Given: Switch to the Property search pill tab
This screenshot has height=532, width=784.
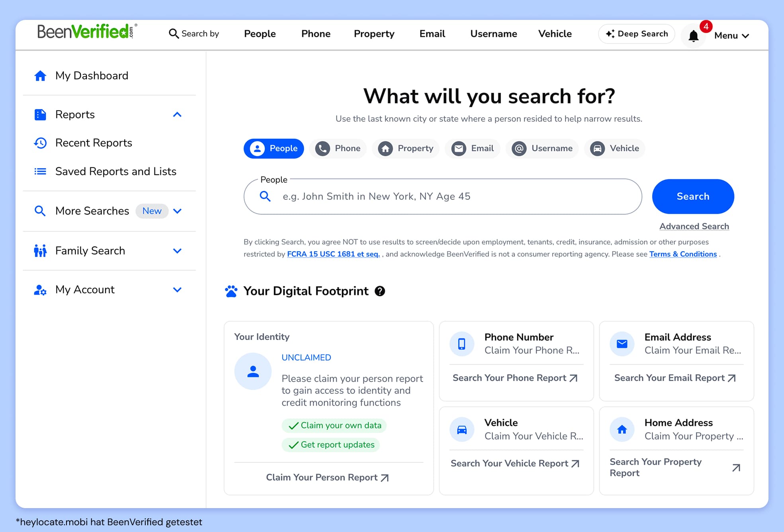Looking at the screenshot, I should (406, 149).
